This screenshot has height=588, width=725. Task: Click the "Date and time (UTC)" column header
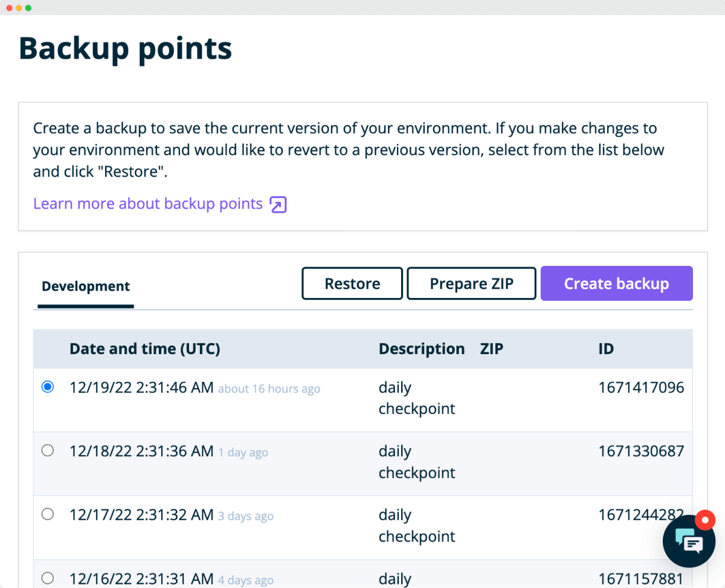tap(144, 349)
